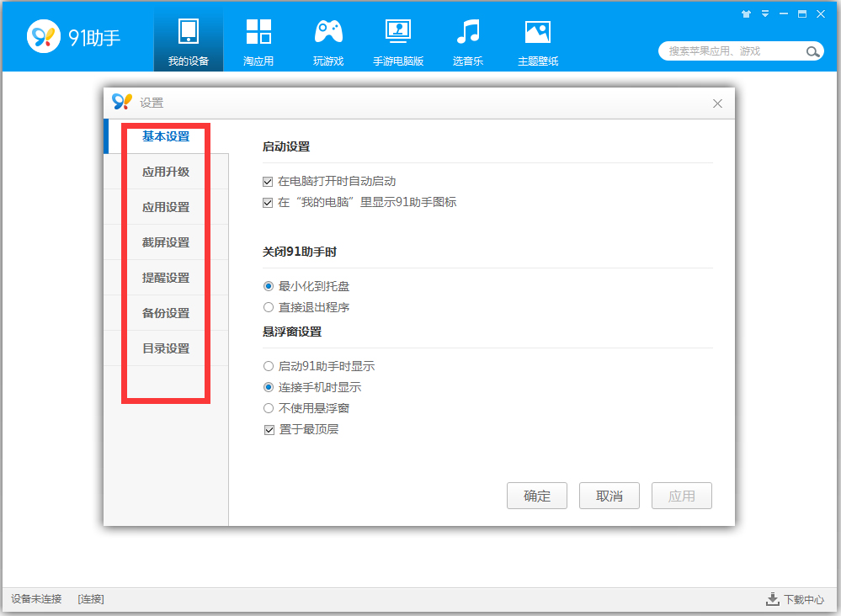Click the 取消 cancel button
Image resolution: width=841 pixels, height=616 pixels.
point(609,496)
